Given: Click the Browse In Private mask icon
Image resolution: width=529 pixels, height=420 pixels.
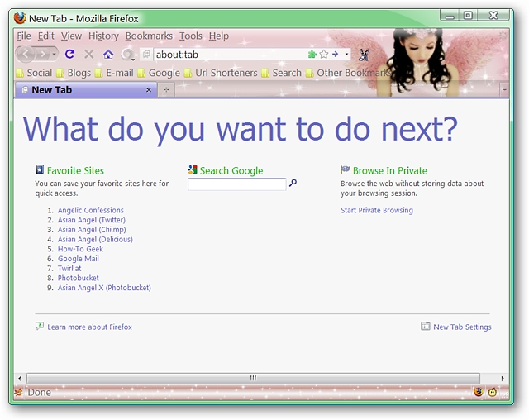Looking at the screenshot, I should tap(346, 169).
